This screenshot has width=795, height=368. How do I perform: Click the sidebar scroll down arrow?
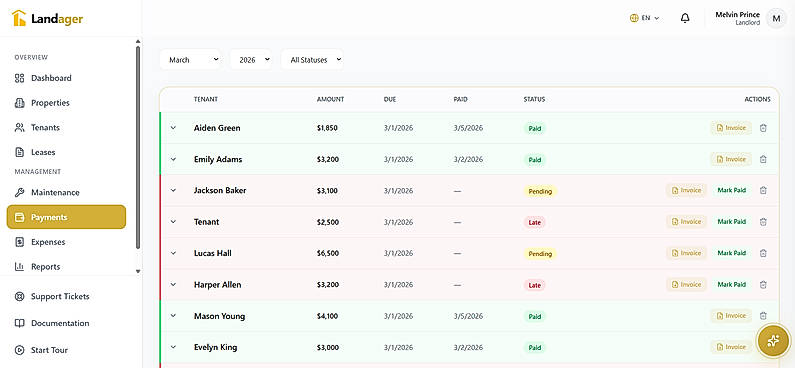point(138,272)
